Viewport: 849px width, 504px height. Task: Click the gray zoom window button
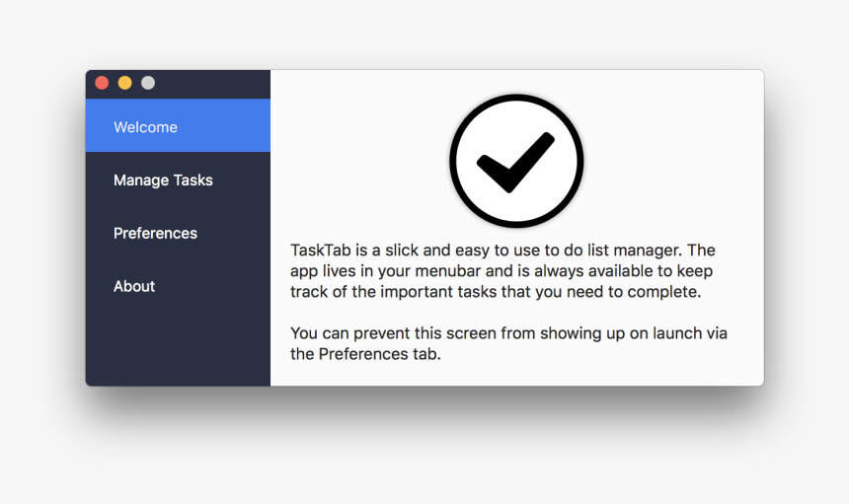pyautogui.click(x=148, y=83)
